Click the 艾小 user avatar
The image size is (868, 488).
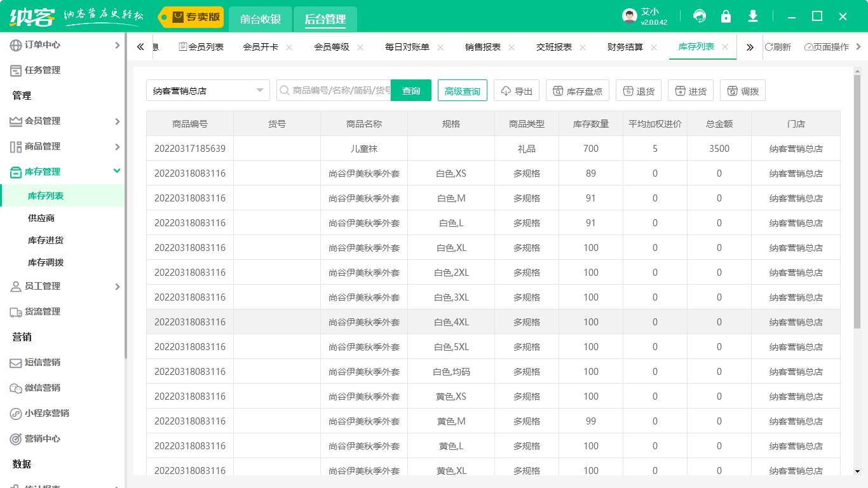629,15
